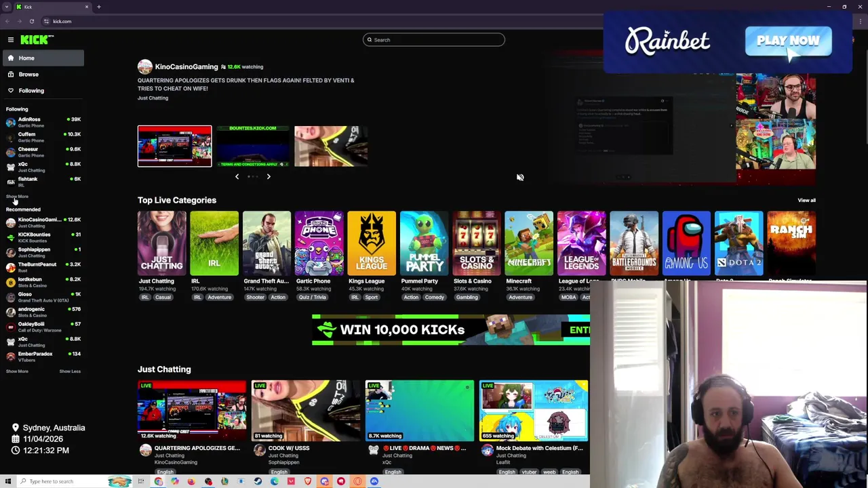The image size is (868, 488).
Task: Open KinoCasinoGaming featured channel avatar
Action: pyautogui.click(x=144, y=66)
